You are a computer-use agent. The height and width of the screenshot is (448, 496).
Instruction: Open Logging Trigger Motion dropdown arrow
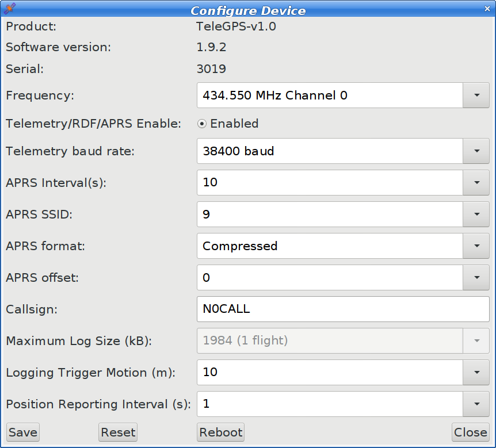pyautogui.click(x=476, y=372)
